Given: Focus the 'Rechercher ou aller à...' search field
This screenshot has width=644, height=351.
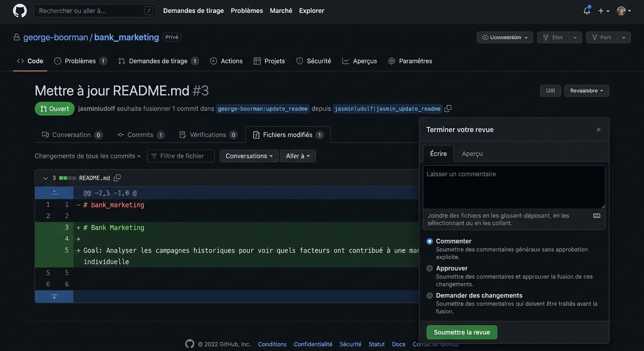Looking at the screenshot, I should 95,11.
